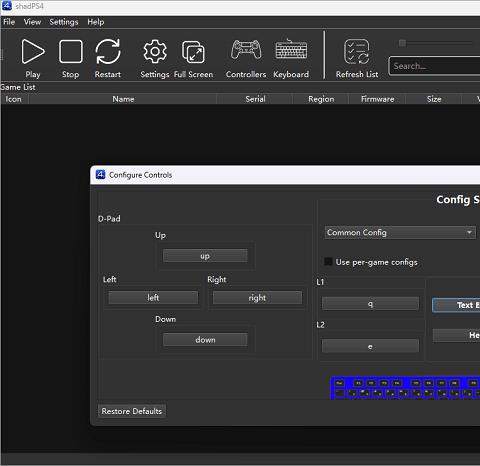Toggle Full Screen toolbar icon

[x=193, y=52]
